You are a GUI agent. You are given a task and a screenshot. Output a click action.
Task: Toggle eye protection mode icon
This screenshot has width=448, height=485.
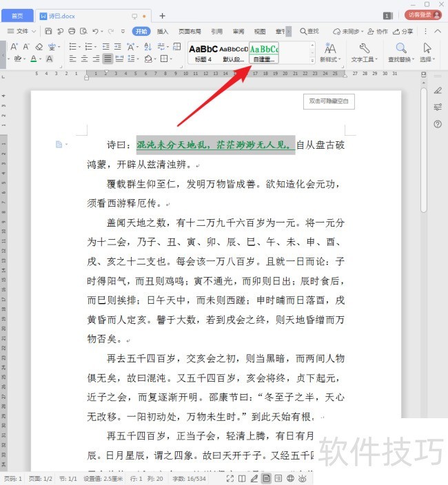[302, 479]
